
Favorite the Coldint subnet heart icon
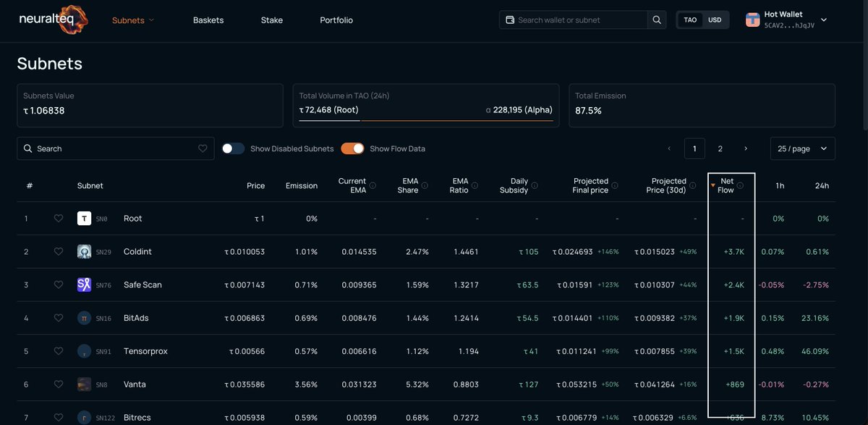click(59, 252)
